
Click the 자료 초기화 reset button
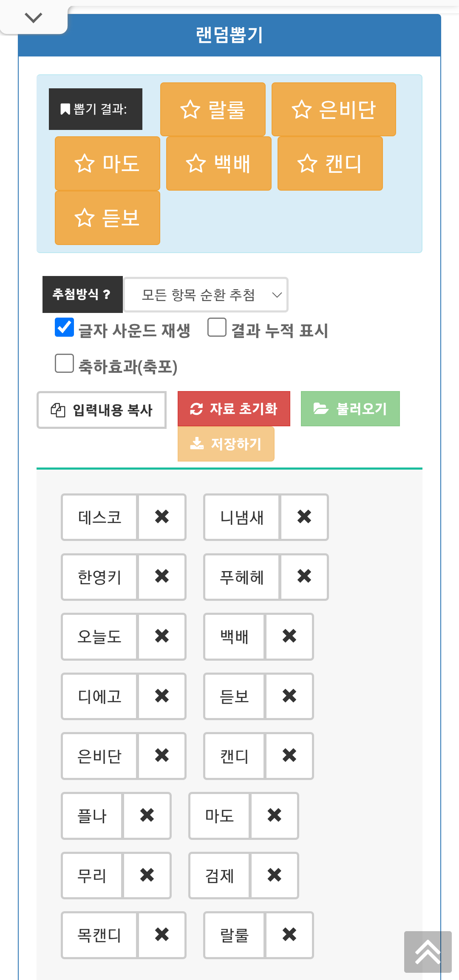pos(234,408)
